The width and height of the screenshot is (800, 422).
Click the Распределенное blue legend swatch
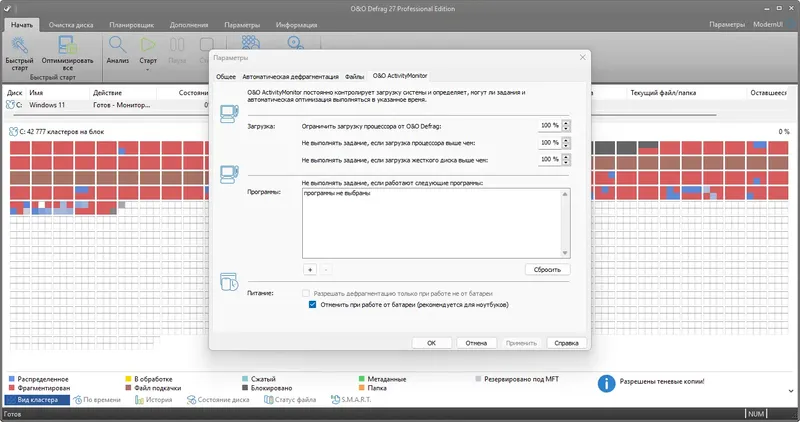(12, 379)
